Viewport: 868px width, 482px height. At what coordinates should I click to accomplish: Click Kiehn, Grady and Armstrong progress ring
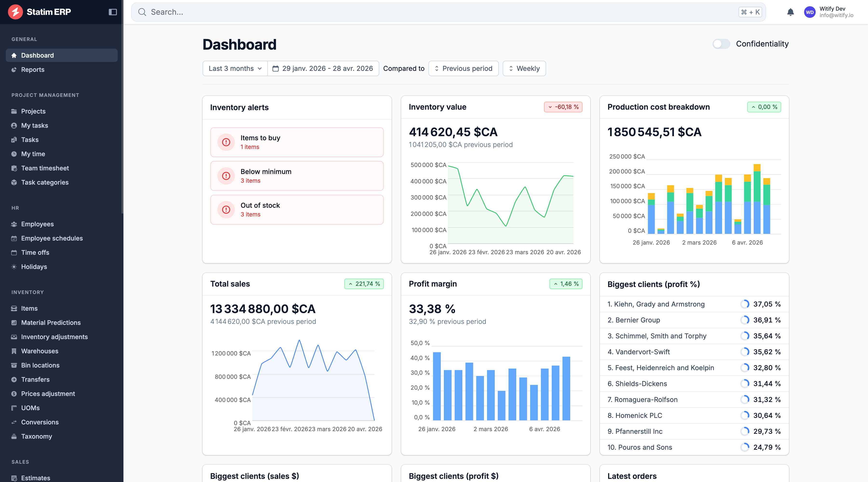coord(745,304)
